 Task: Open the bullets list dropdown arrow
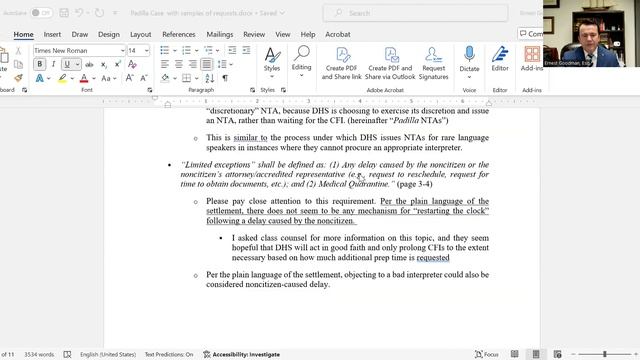[x=175, y=51]
